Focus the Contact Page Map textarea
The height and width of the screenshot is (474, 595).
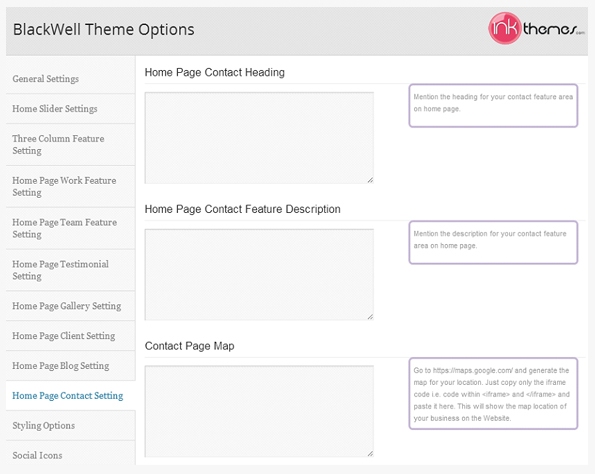click(x=259, y=411)
